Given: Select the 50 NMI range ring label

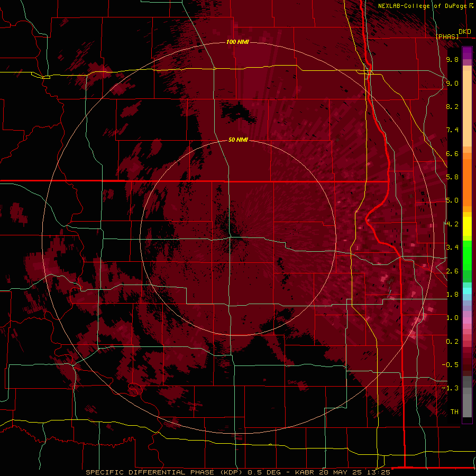Looking at the screenshot, I should (238, 140).
